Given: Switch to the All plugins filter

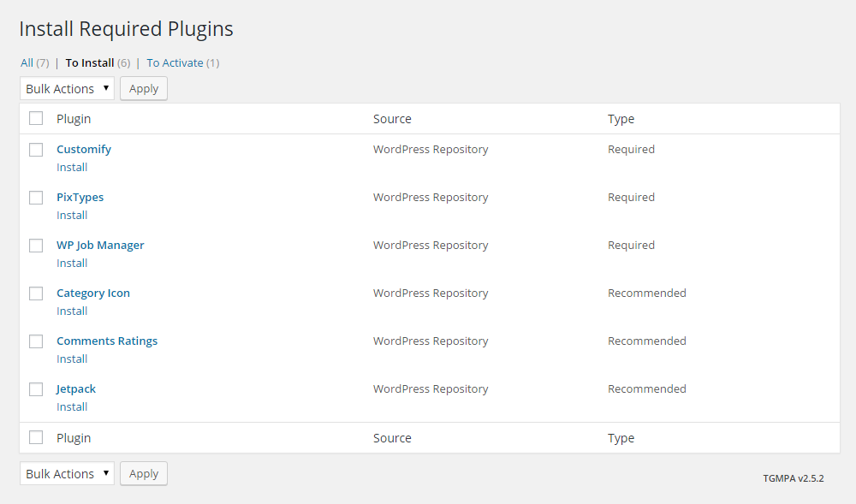Looking at the screenshot, I should click(x=27, y=62).
